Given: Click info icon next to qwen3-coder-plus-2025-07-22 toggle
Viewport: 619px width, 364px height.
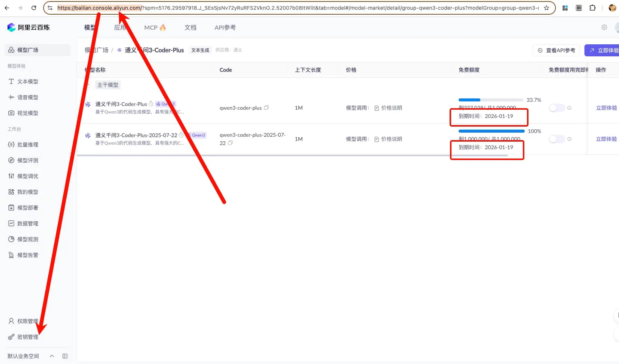Looking at the screenshot, I should coord(569,139).
